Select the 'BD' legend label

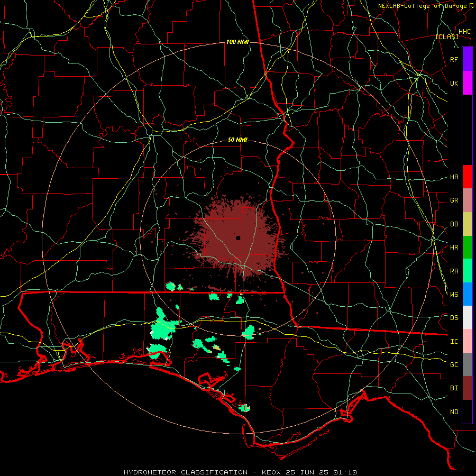[454, 224]
